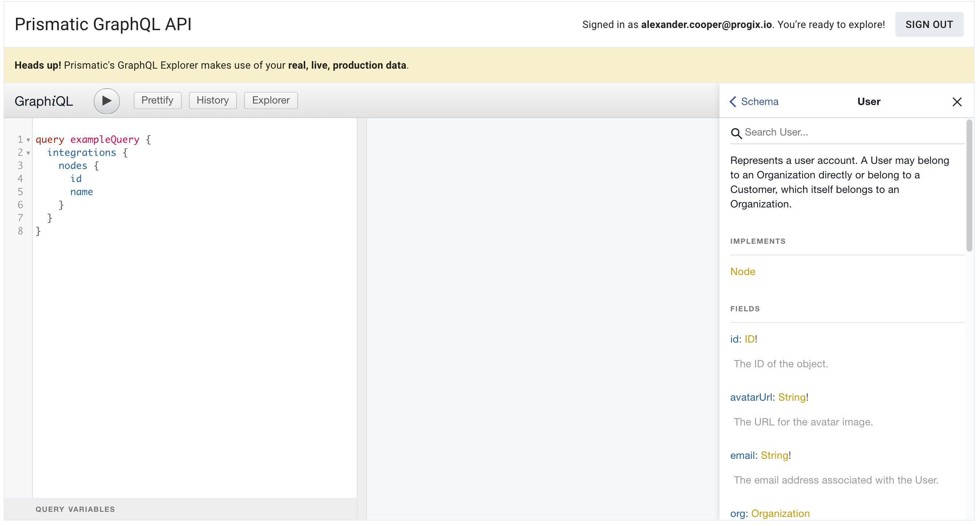
Task: Close the User documentation panel
Action: (x=957, y=102)
